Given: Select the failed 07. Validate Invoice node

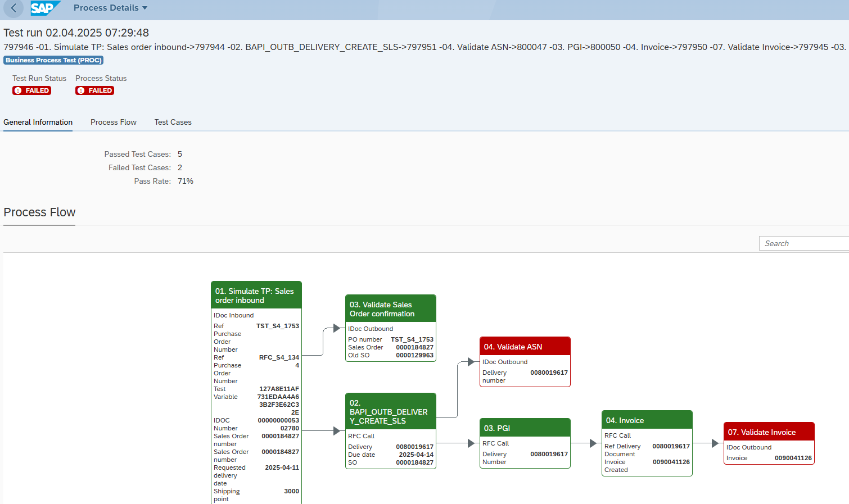Looking at the screenshot, I should [x=769, y=432].
